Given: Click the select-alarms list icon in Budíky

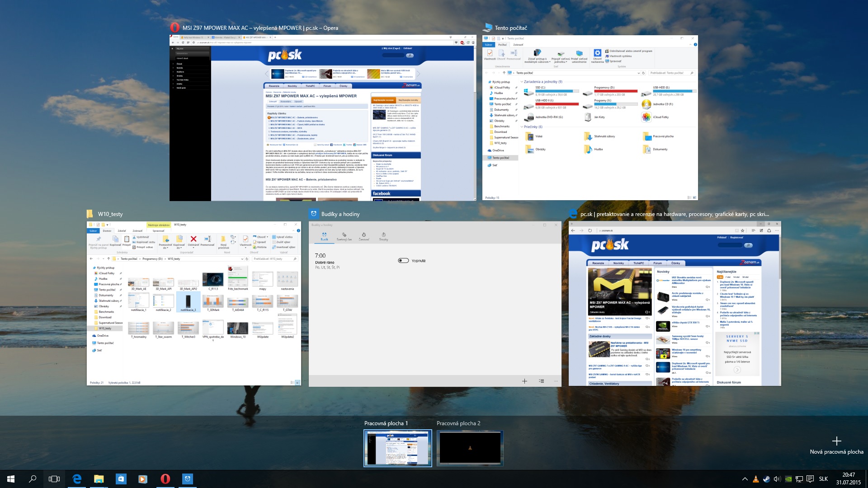Looking at the screenshot, I should [541, 381].
